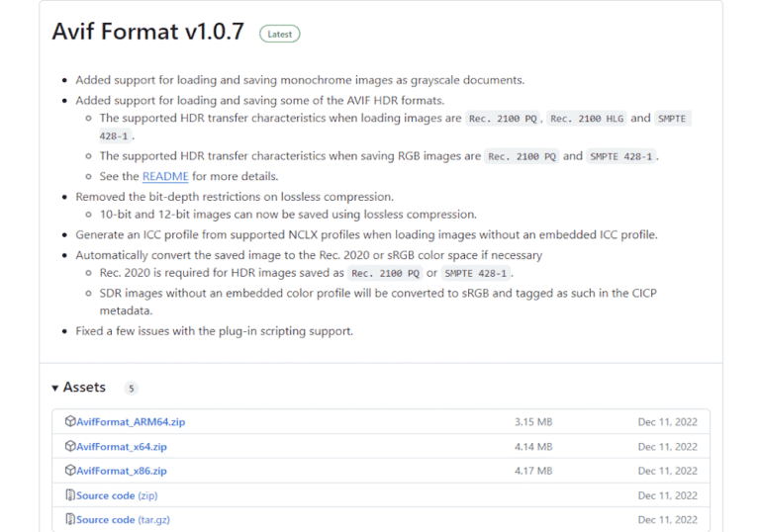Open the Avif Format v1.0.7 release title
The image size is (760, 532).
pos(147,32)
